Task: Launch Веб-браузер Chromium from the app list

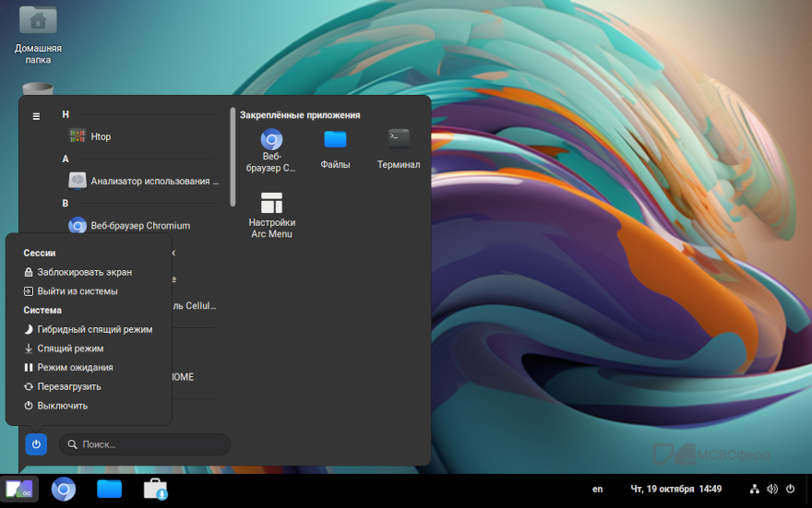Action: 139,225
